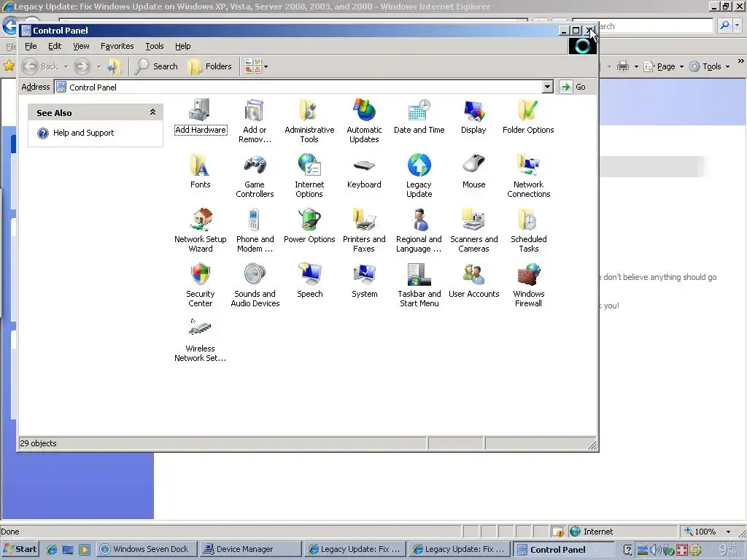The height and width of the screenshot is (560, 747).
Task: Open Wireless Network Setup wizard
Action: [x=200, y=340]
